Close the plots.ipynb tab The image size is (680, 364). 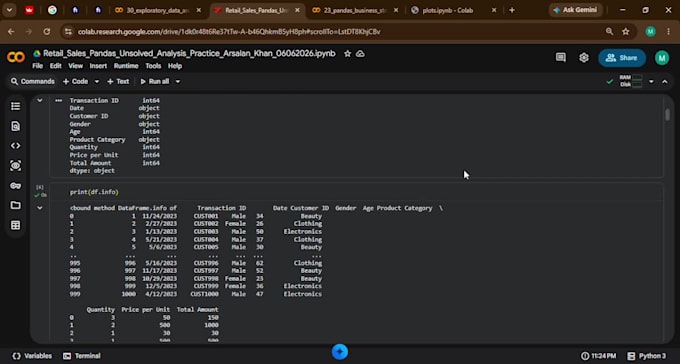pyautogui.click(x=494, y=10)
